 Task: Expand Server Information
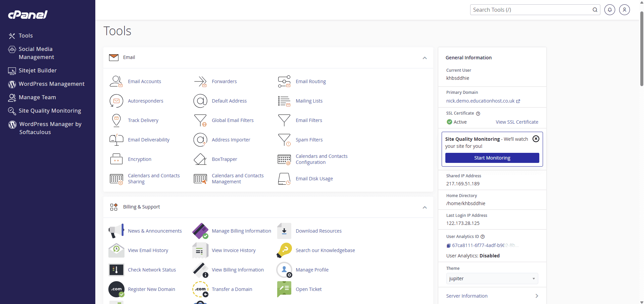[x=492, y=296]
